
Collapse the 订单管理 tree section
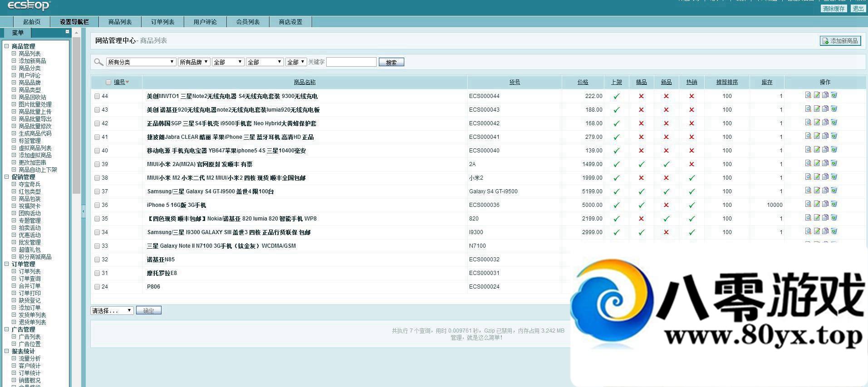(7, 264)
